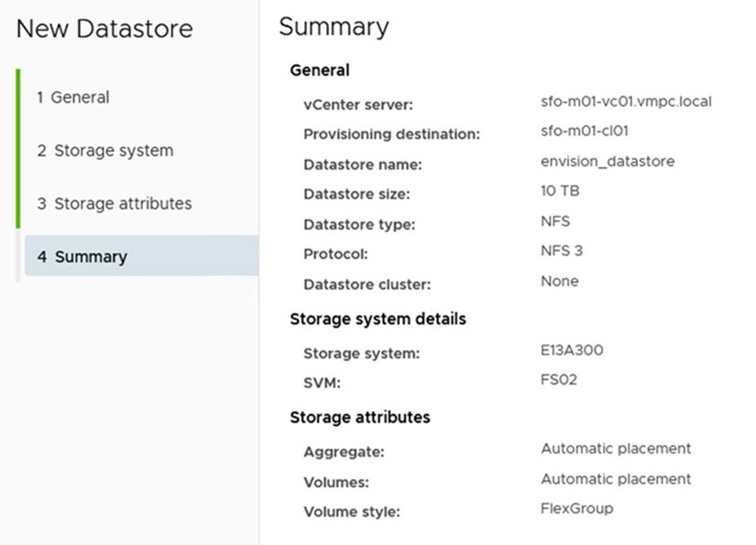
Task: Select storage system value E13A300
Action: (571, 351)
